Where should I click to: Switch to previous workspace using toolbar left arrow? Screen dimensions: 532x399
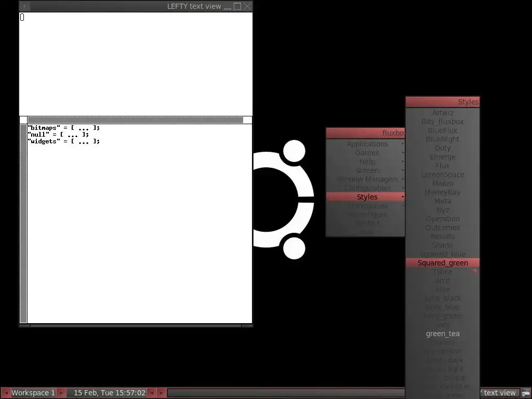pyautogui.click(x=6, y=393)
